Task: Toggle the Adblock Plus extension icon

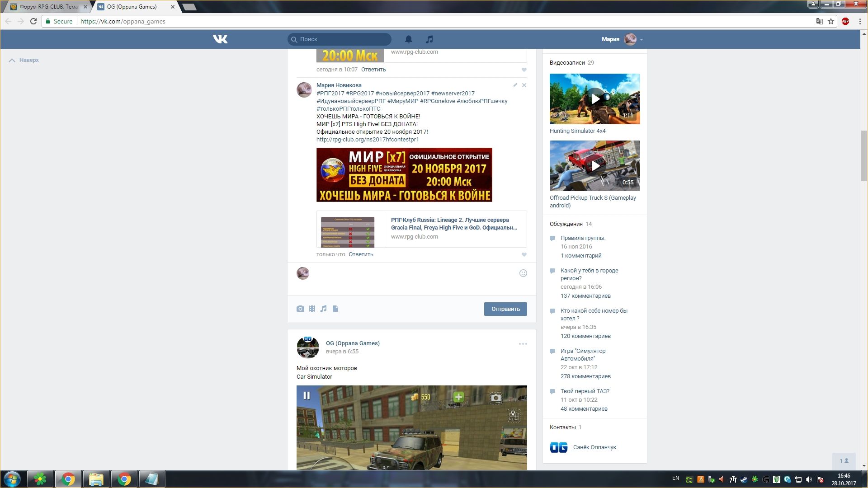Action: coord(845,21)
